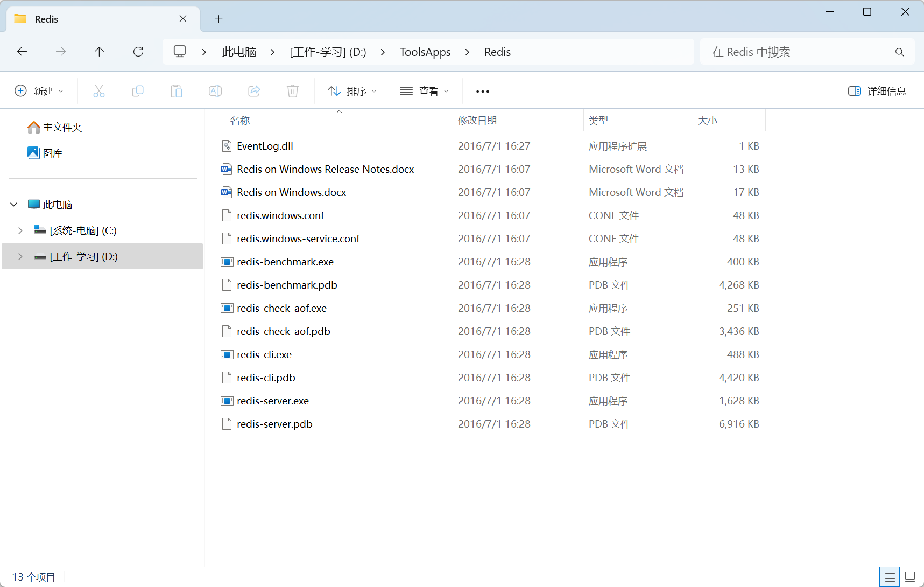Switch to details list view icon
924x587 pixels.
890,577
